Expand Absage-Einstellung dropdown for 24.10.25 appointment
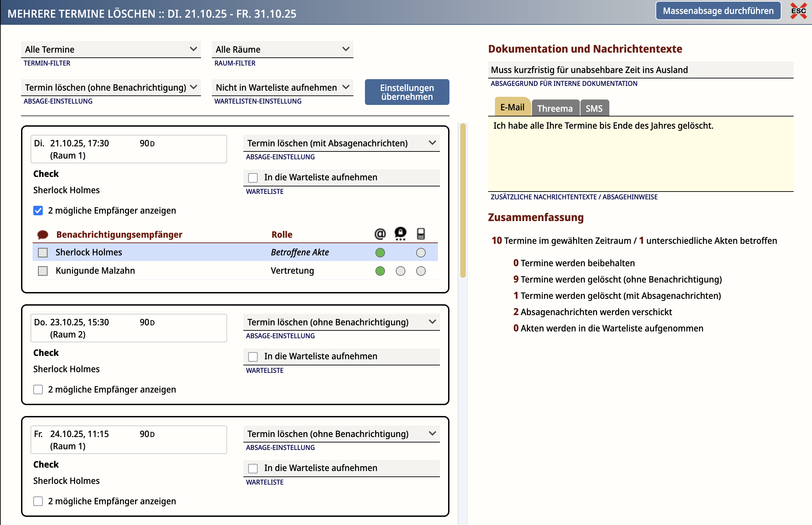Image resolution: width=812 pixels, height=525 pixels. tap(341, 434)
